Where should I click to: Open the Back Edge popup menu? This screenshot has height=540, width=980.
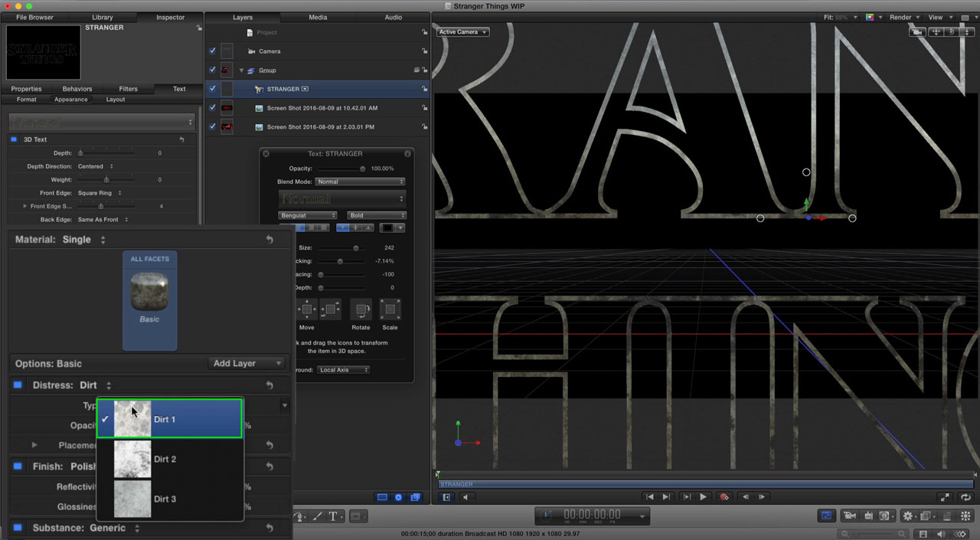pos(103,220)
